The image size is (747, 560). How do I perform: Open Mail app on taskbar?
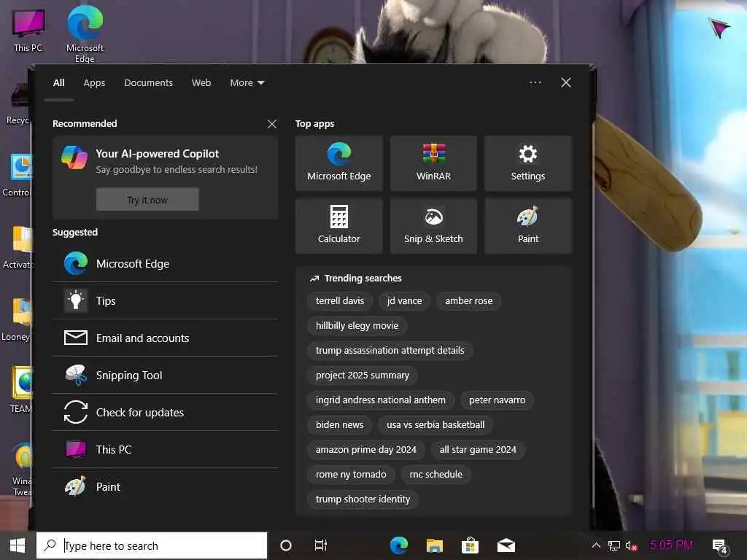tap(506, 545)
